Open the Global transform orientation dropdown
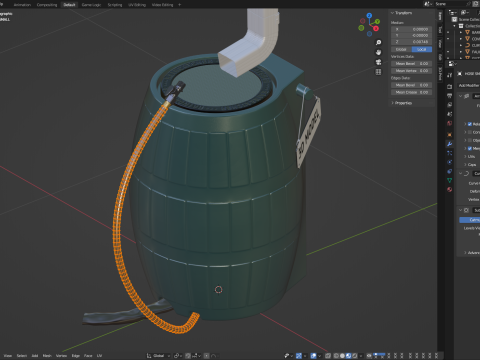Screen dimensions: 480x360 click(x=158, y=356)
